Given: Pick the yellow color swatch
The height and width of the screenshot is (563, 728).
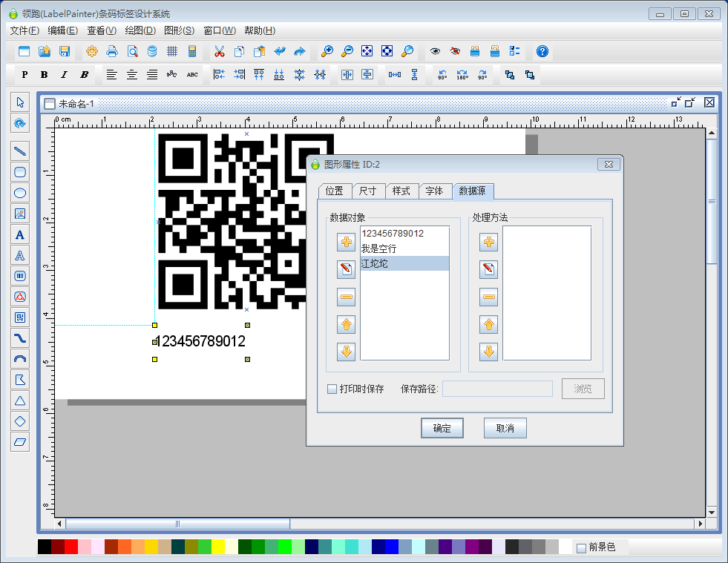Looking at the screenshot, I should tap(217, 547).
